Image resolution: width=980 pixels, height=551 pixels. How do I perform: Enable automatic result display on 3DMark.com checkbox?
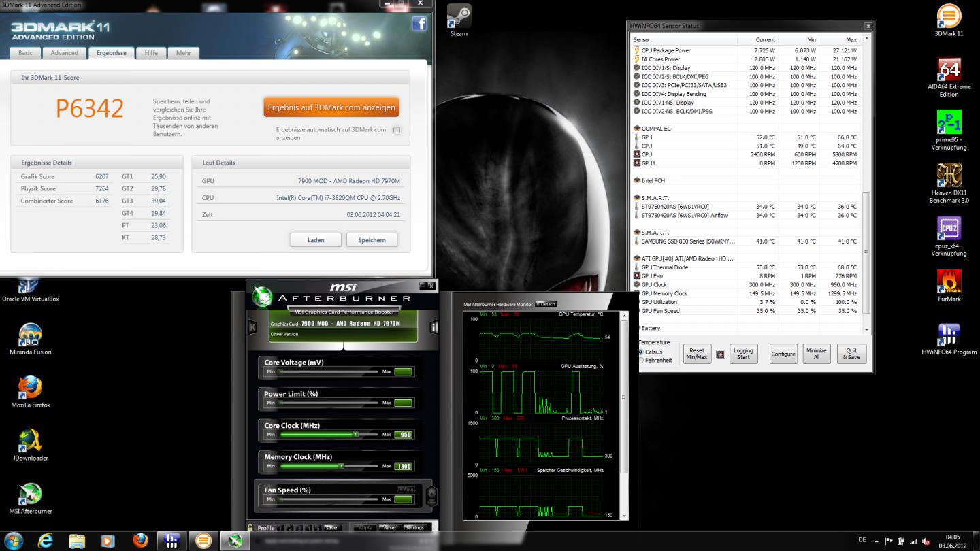(396, 130)
